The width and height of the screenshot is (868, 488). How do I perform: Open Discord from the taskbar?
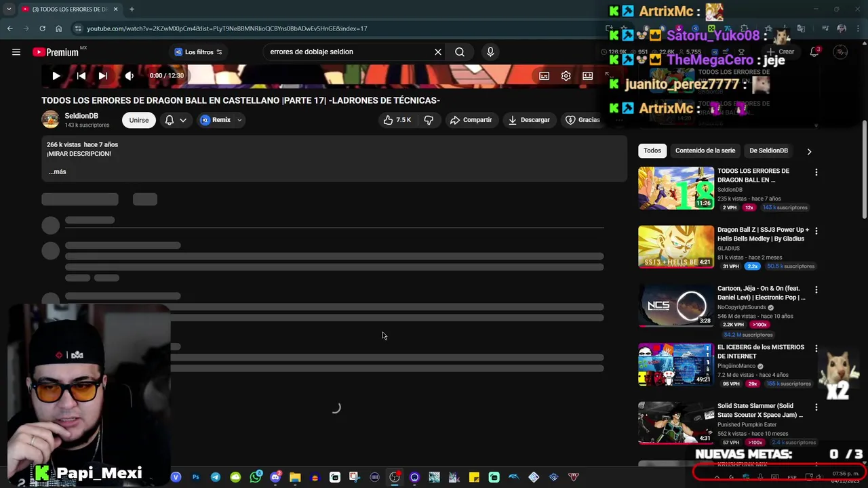[275, 477]
